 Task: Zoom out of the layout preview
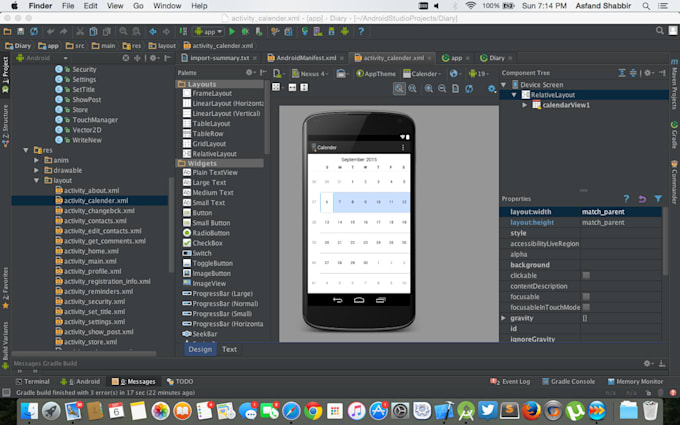[x=442, y=88]
